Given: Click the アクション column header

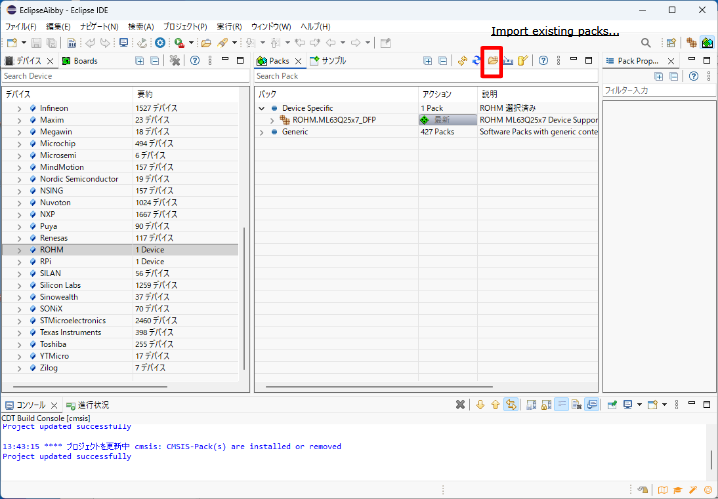Looking at the screenshot, I should [x=448, y=94].
